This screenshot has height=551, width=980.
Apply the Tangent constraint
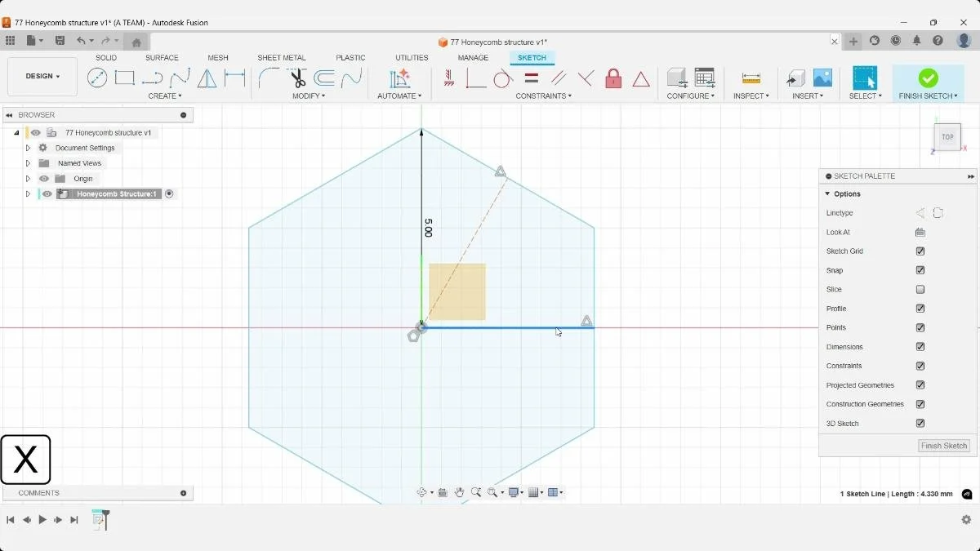click(502, 78)
